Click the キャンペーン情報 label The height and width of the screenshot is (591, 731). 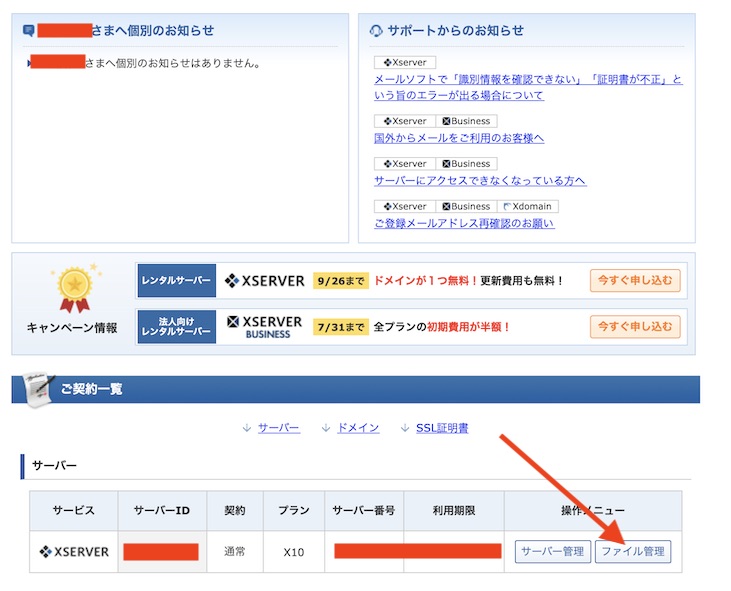pos(72,328)
